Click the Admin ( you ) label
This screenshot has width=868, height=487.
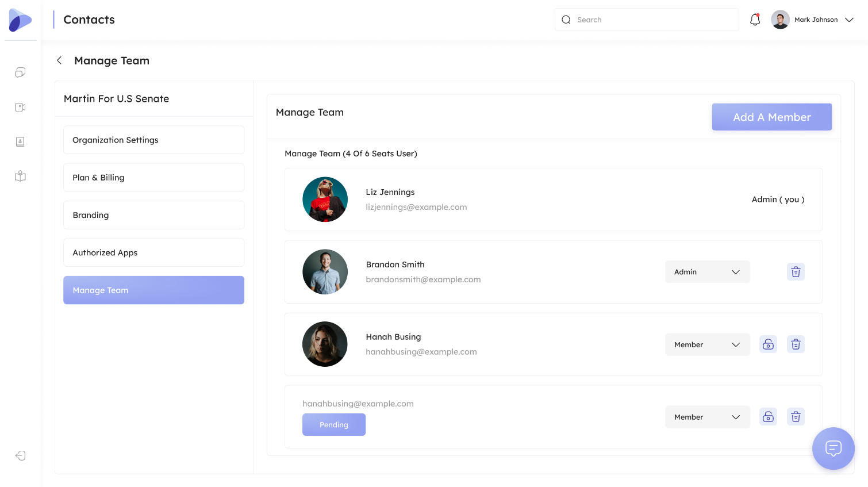tap(778, 200)
